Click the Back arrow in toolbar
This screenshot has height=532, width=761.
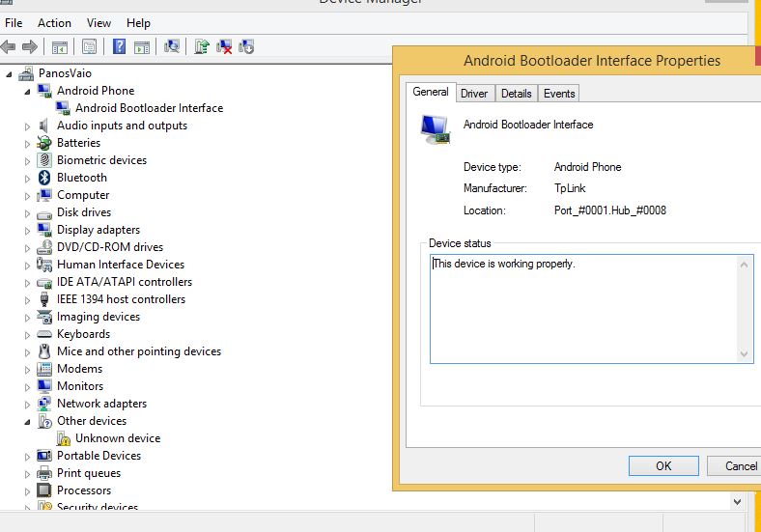pos(9,46)
